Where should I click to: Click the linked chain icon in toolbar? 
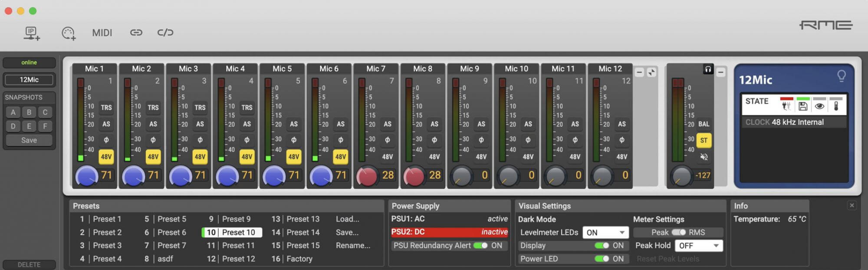[x=136, y=33]
